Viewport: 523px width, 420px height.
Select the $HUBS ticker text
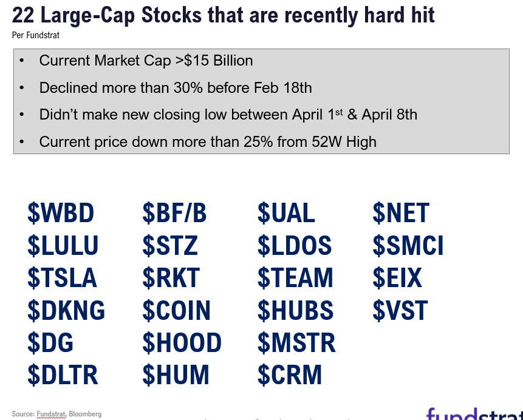pyautogui.click(x=296, y=310)
